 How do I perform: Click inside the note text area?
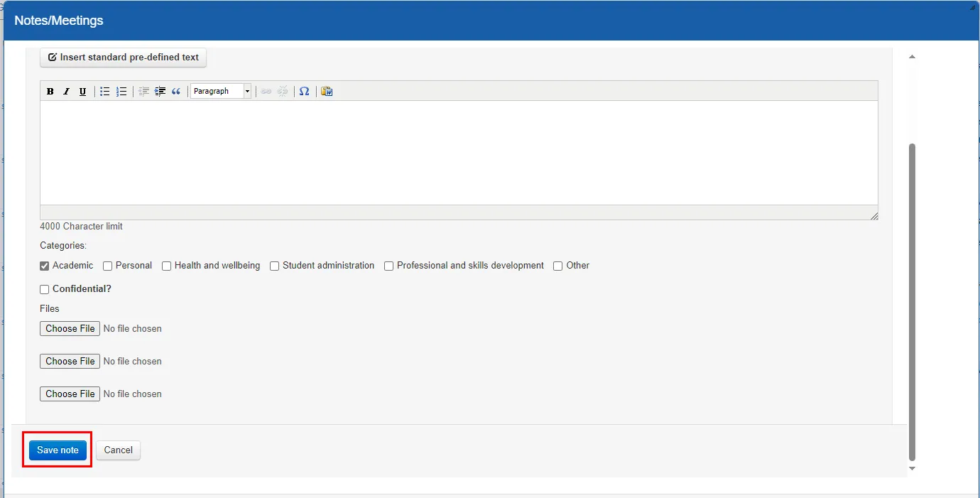coord(458,153)
